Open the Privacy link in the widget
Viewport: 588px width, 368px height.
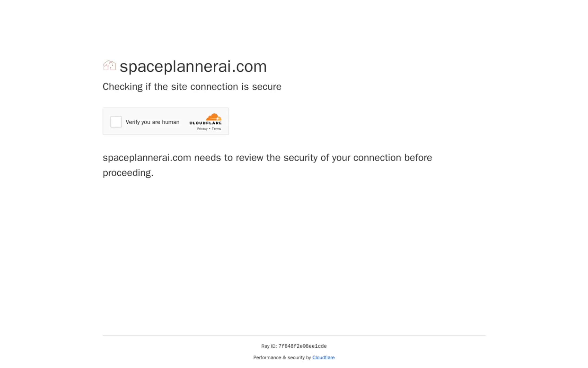202,129
